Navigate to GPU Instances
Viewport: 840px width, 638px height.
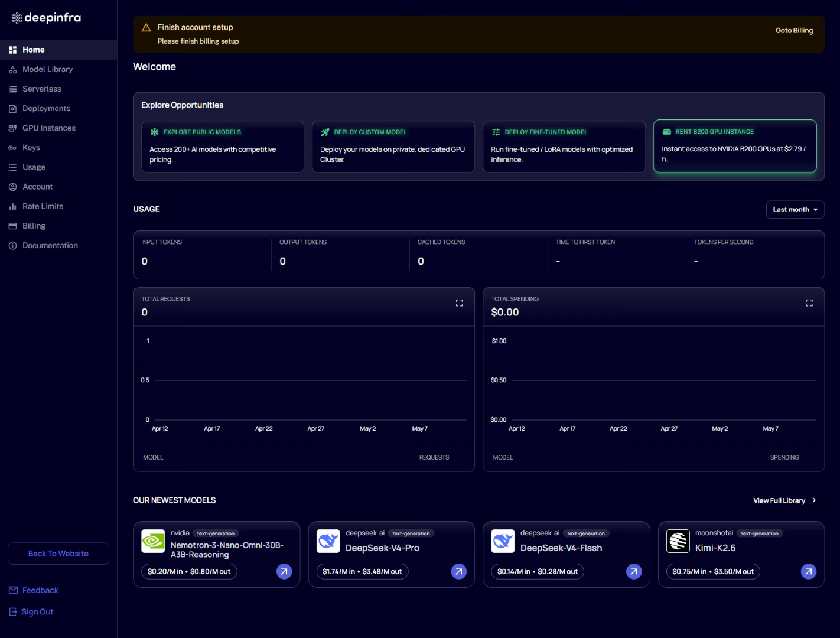[x=58, y=128]
